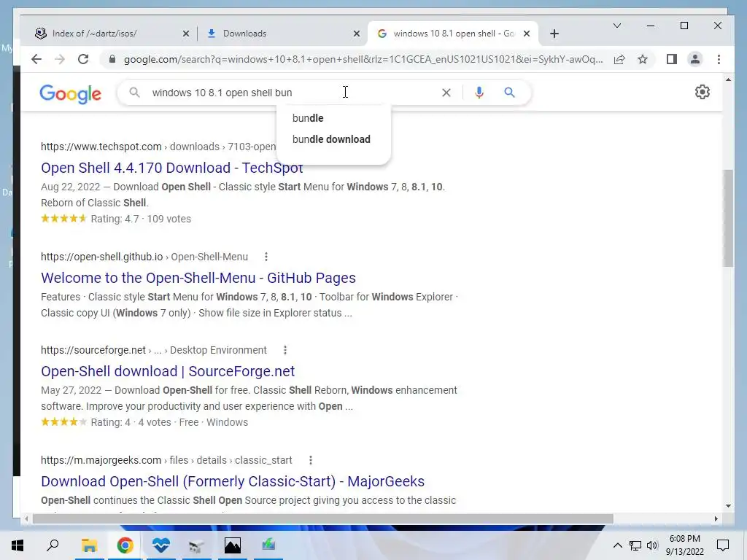Reload the page with the refresh icon

click(x=83, y=59)
